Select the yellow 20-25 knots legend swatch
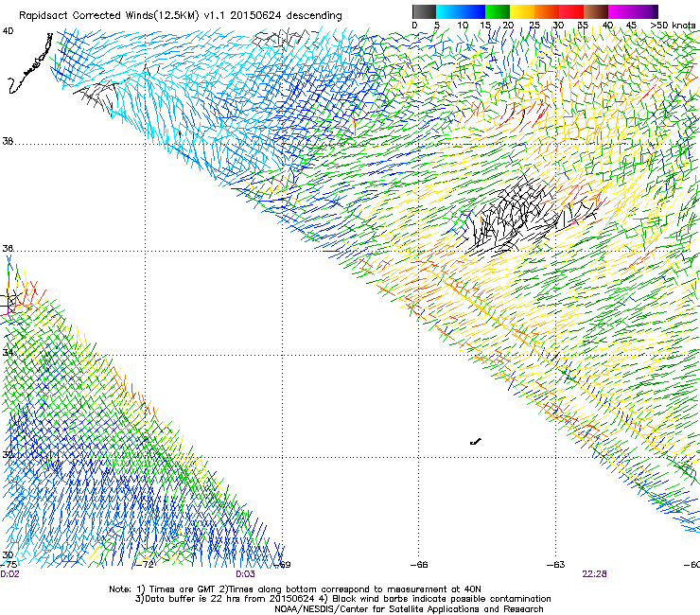 pos(522,11)
